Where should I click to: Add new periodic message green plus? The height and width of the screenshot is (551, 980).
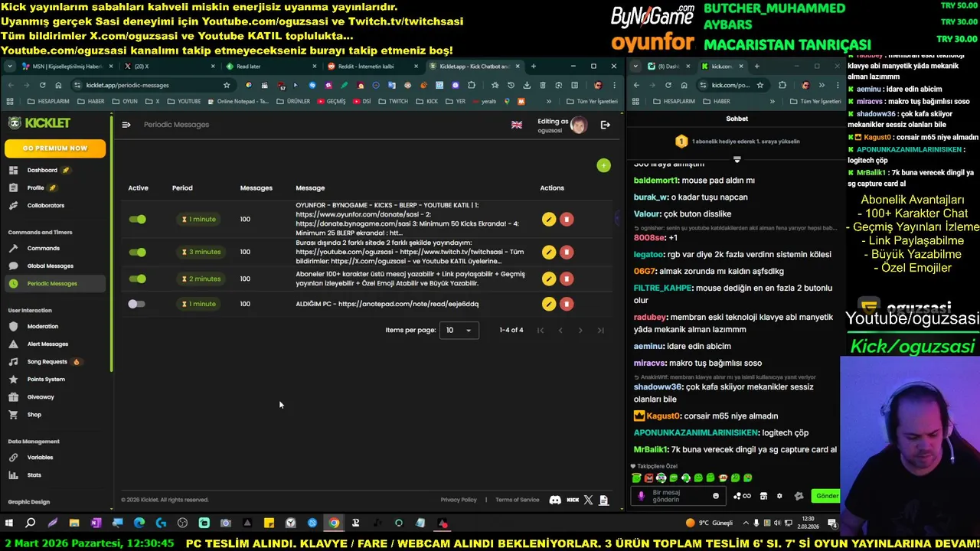[604, 165]
